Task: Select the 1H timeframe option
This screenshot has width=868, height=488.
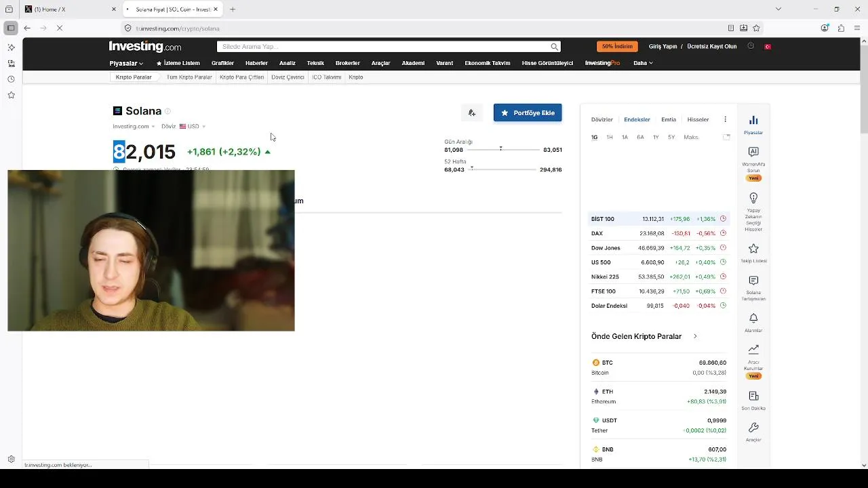Action: pyautogui.click(x=610, y=137)
